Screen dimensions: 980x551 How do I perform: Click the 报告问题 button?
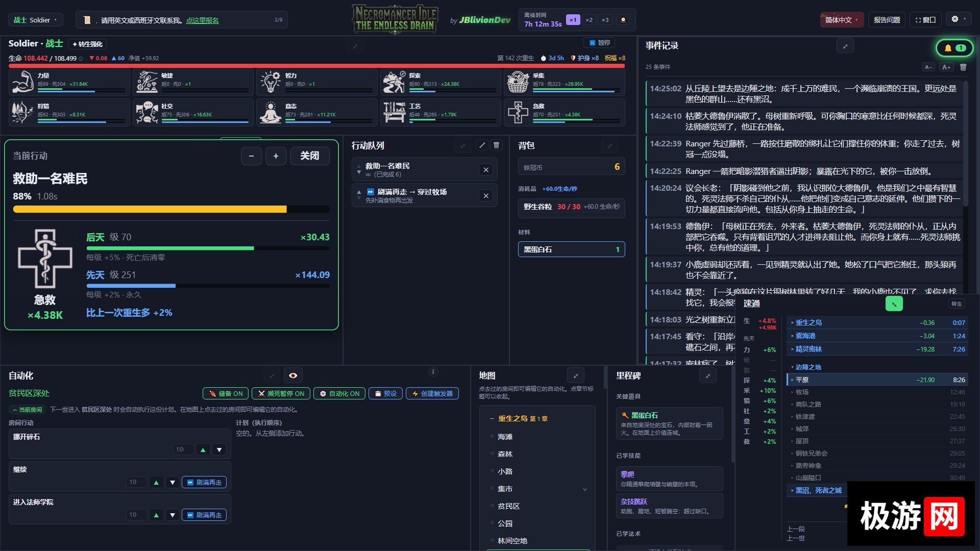887,20
